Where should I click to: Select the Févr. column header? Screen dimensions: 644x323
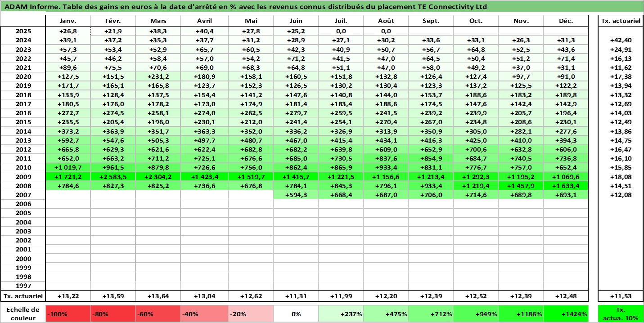pos(113,21)
